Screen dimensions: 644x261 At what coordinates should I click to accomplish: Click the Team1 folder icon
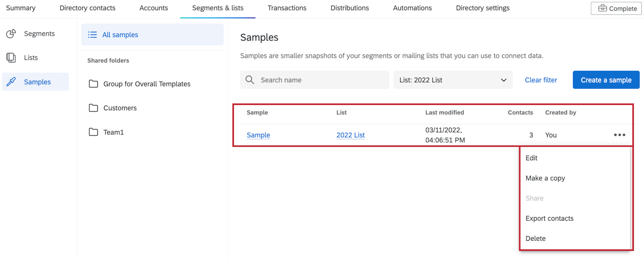pyautogui.click(x=93, y=132)
